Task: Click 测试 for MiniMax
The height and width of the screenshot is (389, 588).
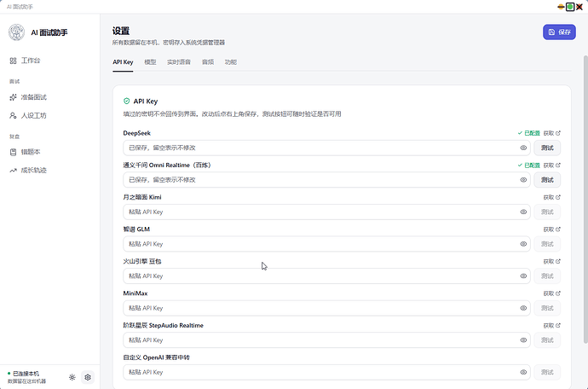Action: point(547,308)
